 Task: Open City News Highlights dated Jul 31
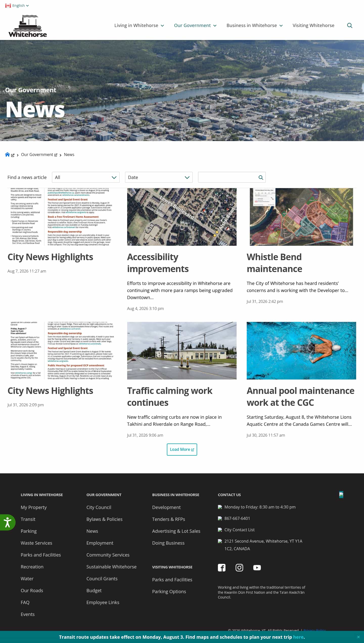click(50, 391)
